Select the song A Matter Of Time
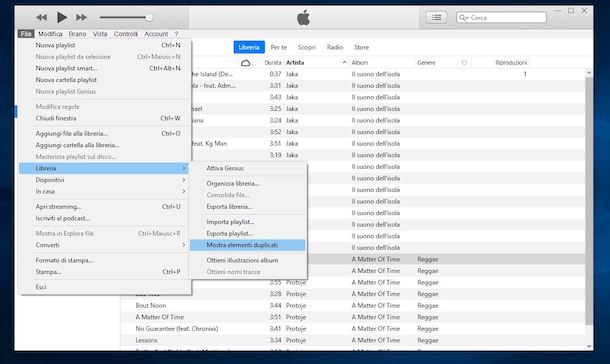The height and width of the screenshot is (364, 610). tap(160, 317)
